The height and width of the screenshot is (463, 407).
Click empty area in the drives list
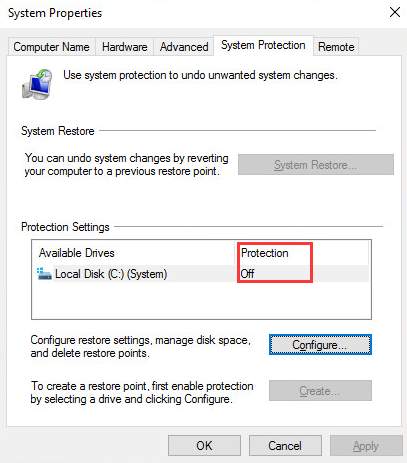pyautogui.click(x=202, y=300)
